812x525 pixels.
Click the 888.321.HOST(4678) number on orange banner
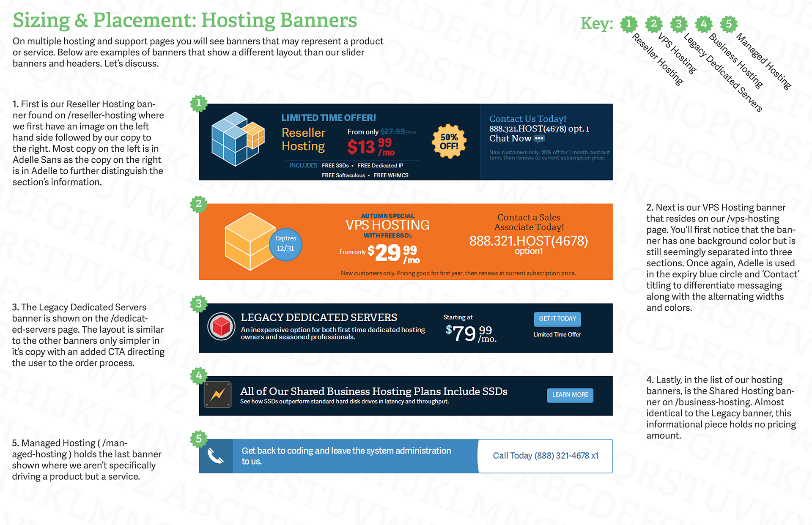[x=528, y=241]
